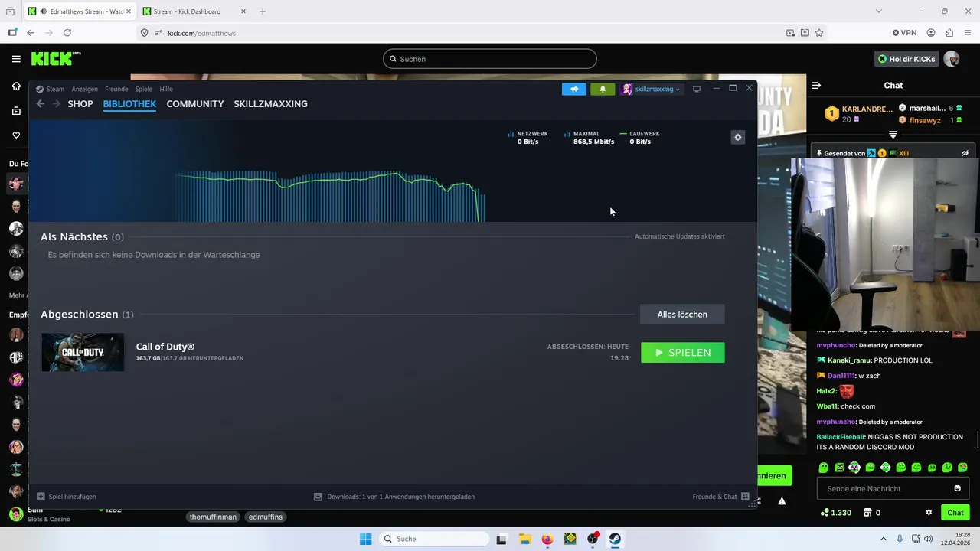Screen dimensions: 980x551
Task: Insert the first green Kick emote
Action: 824,468
